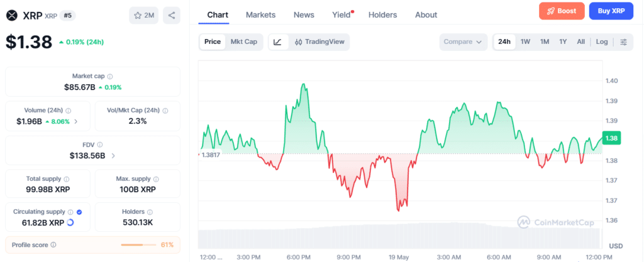
Task: Open the News tab
Action: pos(304,15)
